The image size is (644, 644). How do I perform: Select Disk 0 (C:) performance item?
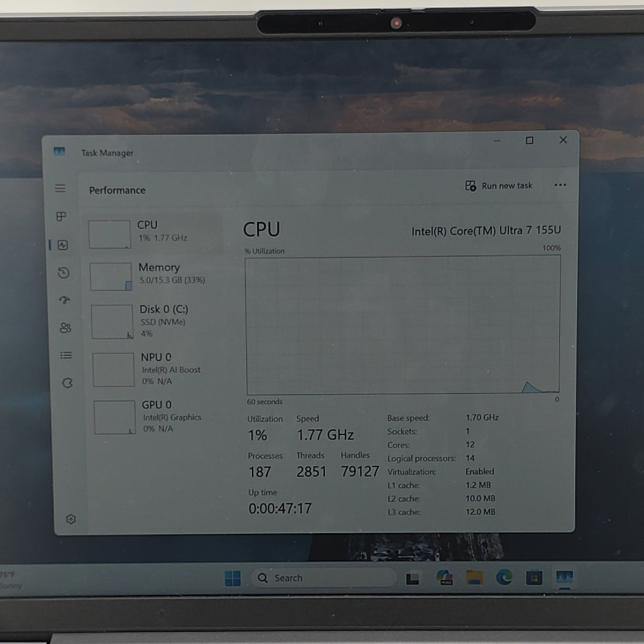click(157, 321)
